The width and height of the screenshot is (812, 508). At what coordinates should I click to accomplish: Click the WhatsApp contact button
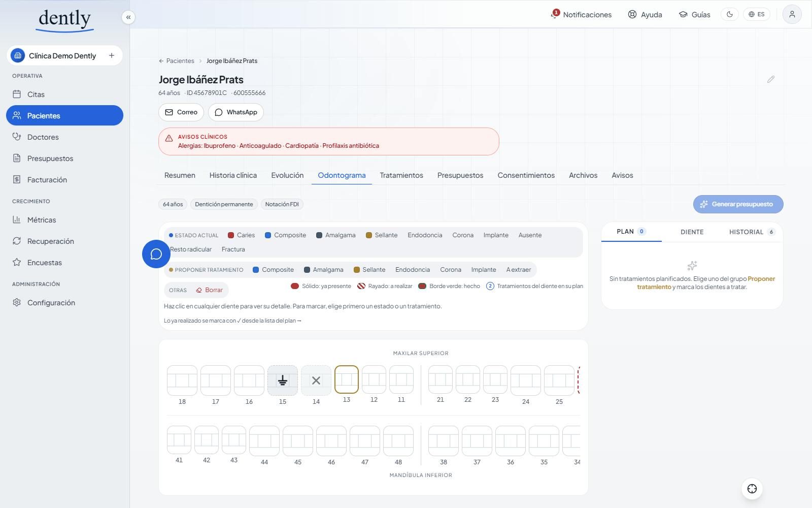236,112
